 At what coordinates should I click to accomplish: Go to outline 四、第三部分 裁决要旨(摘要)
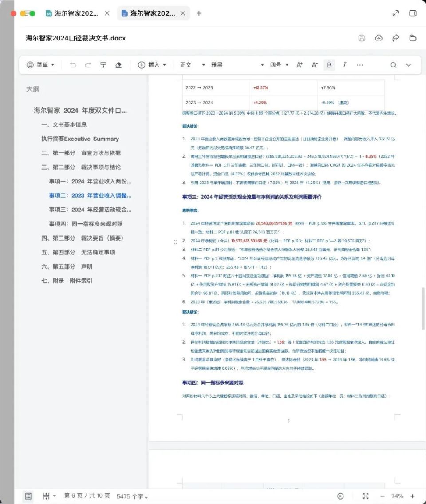[x=82, y=238]
